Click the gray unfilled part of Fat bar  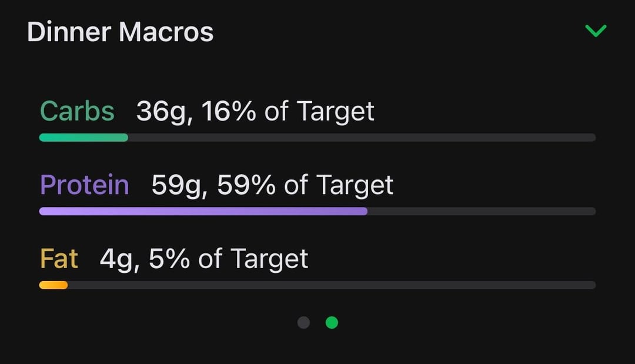tap(332, 285)
